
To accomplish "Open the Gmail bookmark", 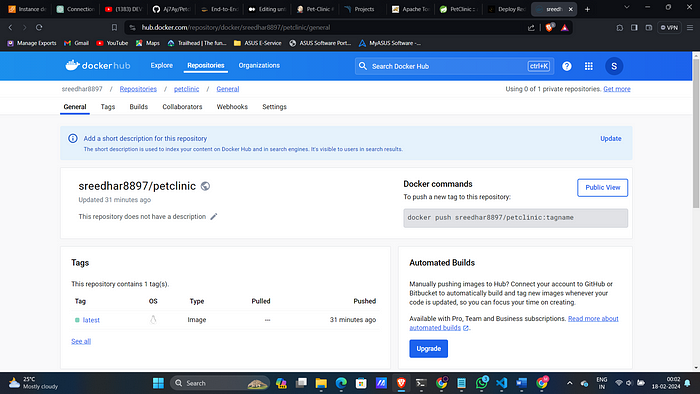I will 76,43.
